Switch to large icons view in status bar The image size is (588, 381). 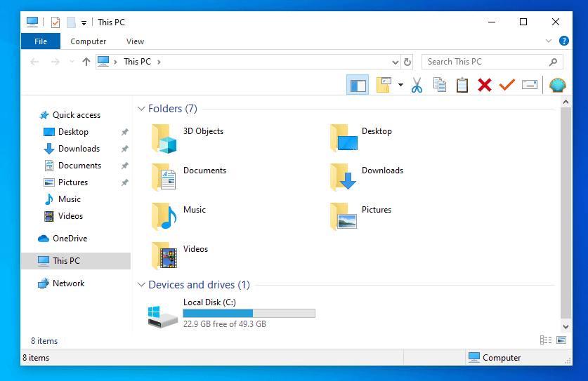coord(561,340)
